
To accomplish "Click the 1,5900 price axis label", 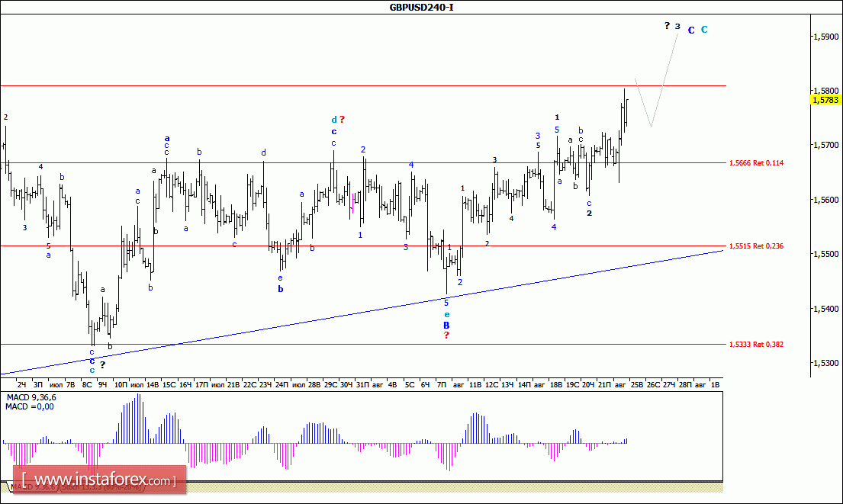I will (826, 37).
